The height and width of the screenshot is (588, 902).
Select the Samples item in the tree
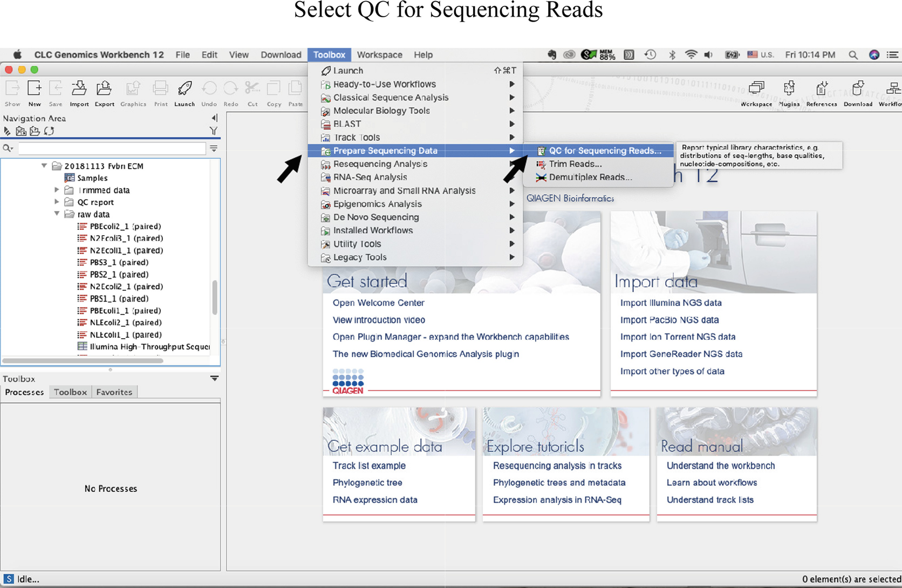(x=86, y=178)
